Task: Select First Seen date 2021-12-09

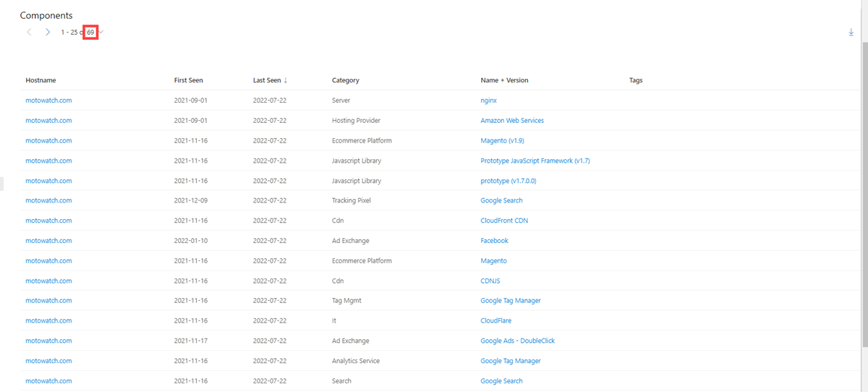Action: click(191, 200)
